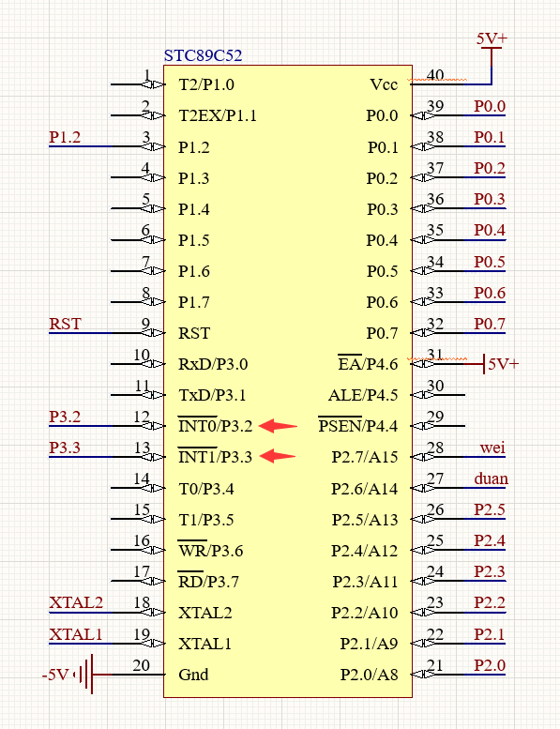Select the P2.4 net label
560x729 pixels.
(490, 540)
